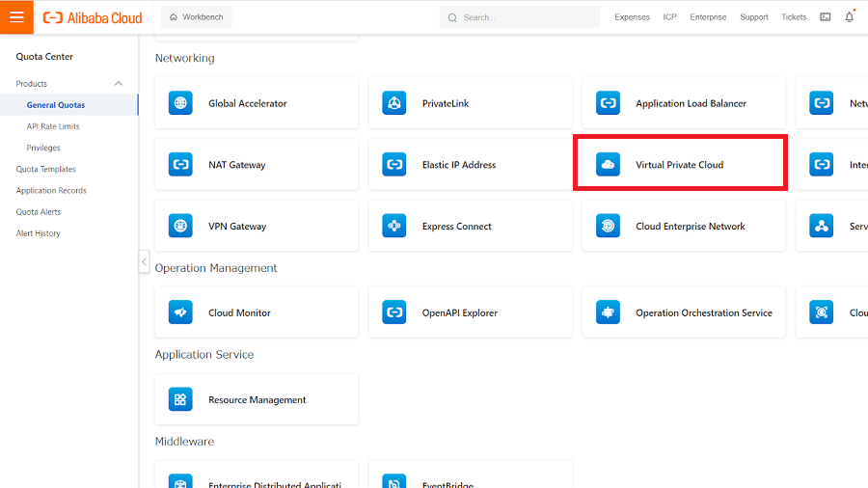Screen dimensions: 868x488
Task: Open Virtual Private Cloud quotas card
Action: click(680, 165)
